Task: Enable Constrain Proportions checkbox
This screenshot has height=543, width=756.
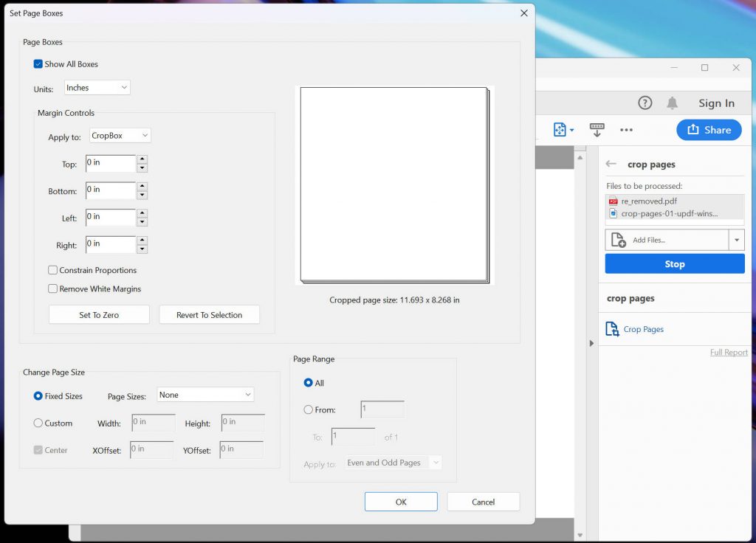Action: pos(52,270)
